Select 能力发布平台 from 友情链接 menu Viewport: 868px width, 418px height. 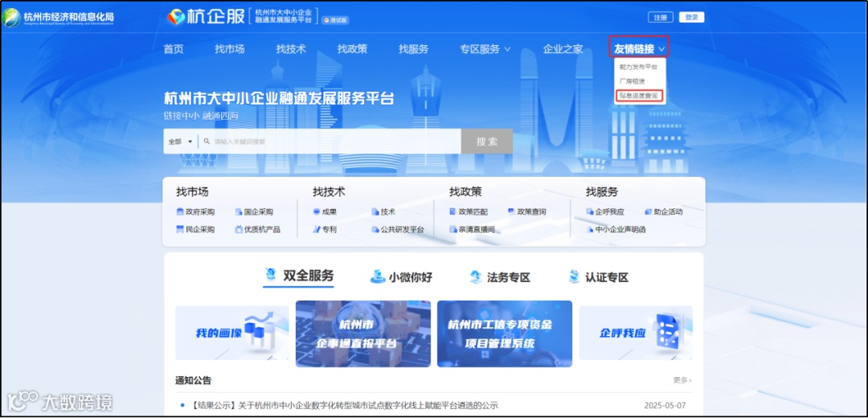click(x=639, y=67)
